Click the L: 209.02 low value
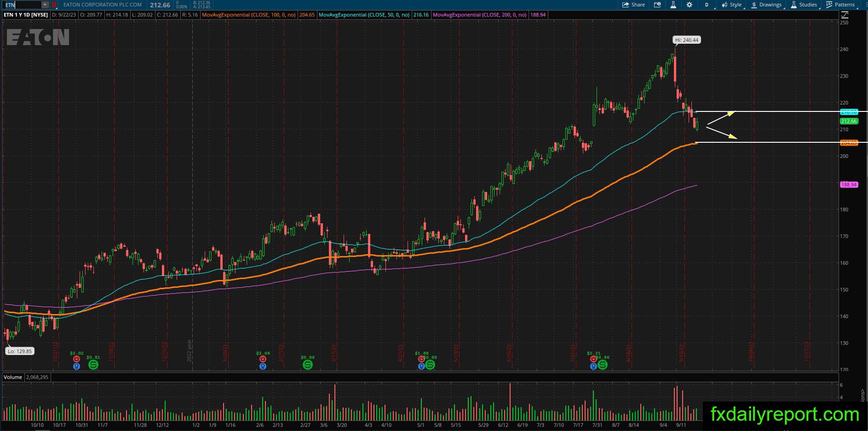The height and width of the screenshot is (431, 868). pyautogui.click(x=142, y=15)
